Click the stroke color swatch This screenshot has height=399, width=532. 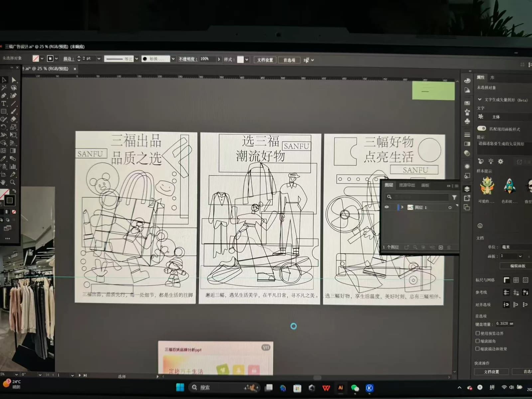click(x=50, y=59)
